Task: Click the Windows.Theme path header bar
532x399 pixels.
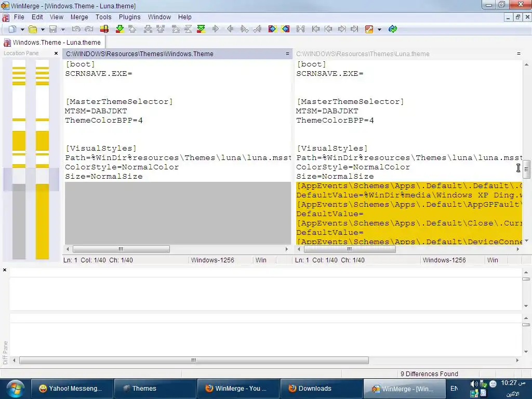Action: point(177,54)
